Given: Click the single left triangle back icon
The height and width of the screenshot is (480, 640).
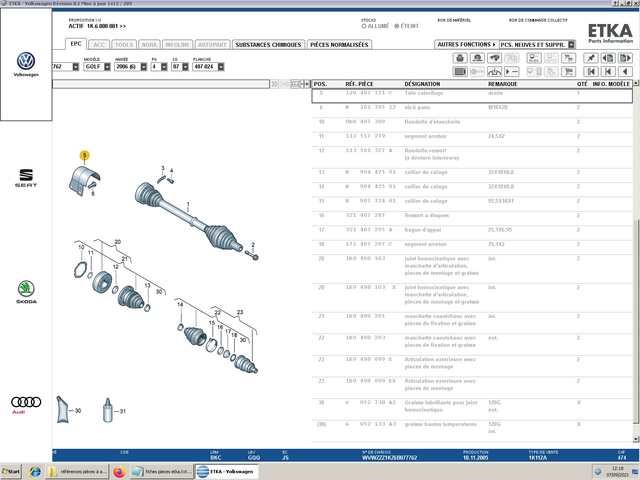Looking at the screenshot, I should (625, 72).
